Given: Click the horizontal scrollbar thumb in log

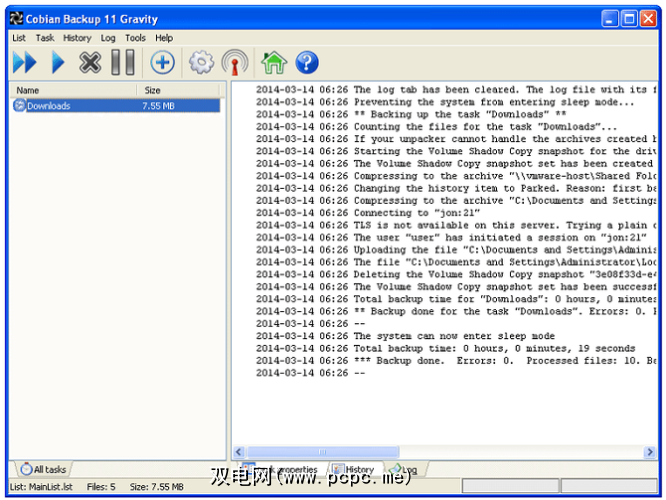Looking at the screenshot, I should (323, 452).
